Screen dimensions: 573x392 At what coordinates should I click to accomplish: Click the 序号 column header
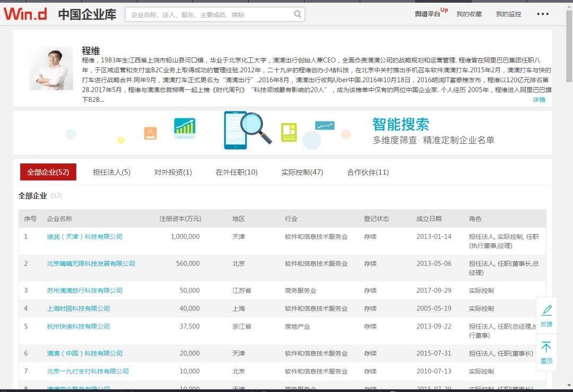[x=30, y=219]
